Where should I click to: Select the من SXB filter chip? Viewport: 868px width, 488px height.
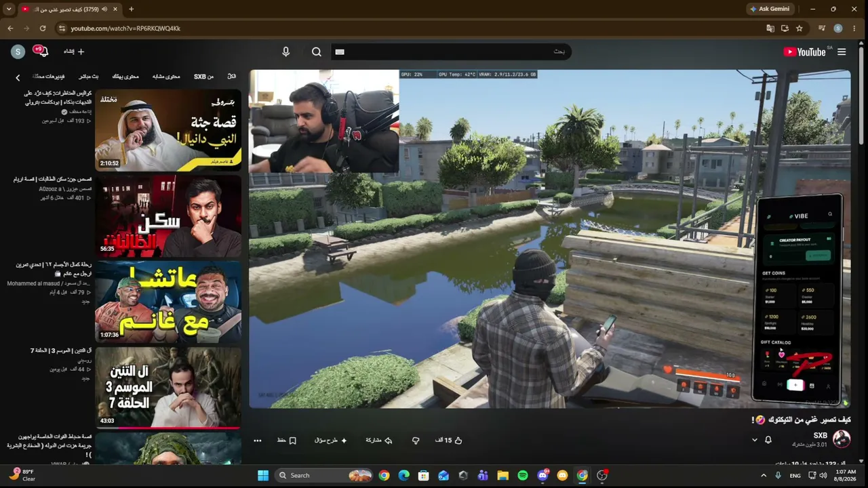(203, 77)
